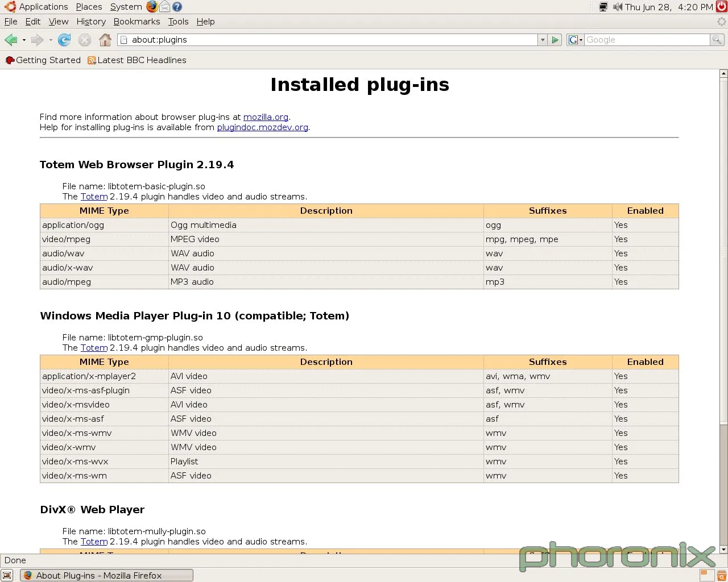728x582 pixels.
Task: Follow the mozilla.org link
Action: click(266, 117)
